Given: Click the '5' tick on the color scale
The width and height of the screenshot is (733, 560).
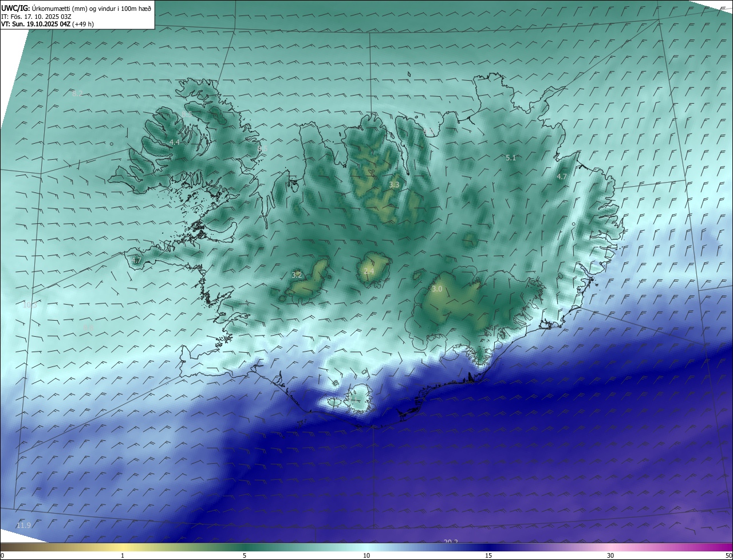Looking at the screenshot, I should (x=245, y=555).
